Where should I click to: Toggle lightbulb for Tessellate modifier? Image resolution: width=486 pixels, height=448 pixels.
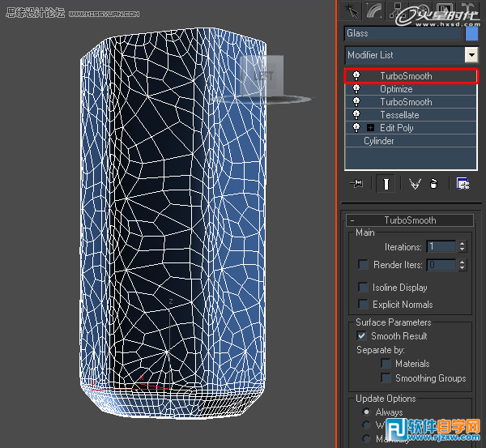click(x=356, y=115)
